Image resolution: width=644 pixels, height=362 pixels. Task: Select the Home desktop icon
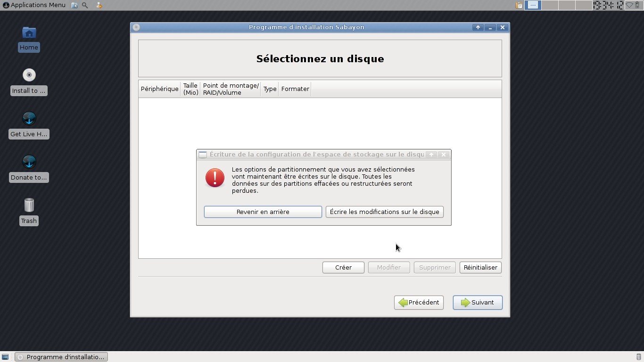point(29,39)
